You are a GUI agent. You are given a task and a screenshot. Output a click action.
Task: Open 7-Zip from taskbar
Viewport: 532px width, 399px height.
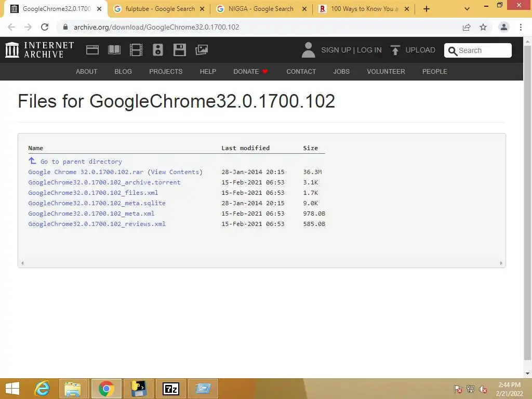tap(170, 389)
